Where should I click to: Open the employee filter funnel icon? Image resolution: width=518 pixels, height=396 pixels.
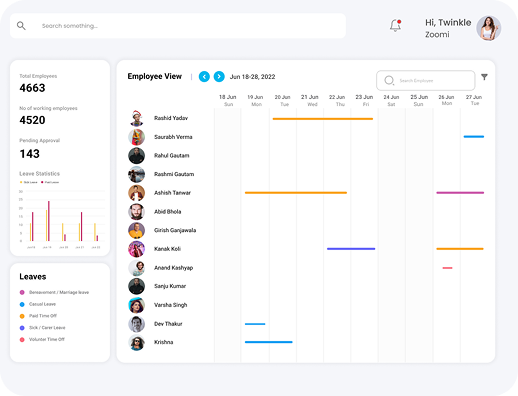click(484, 77)
